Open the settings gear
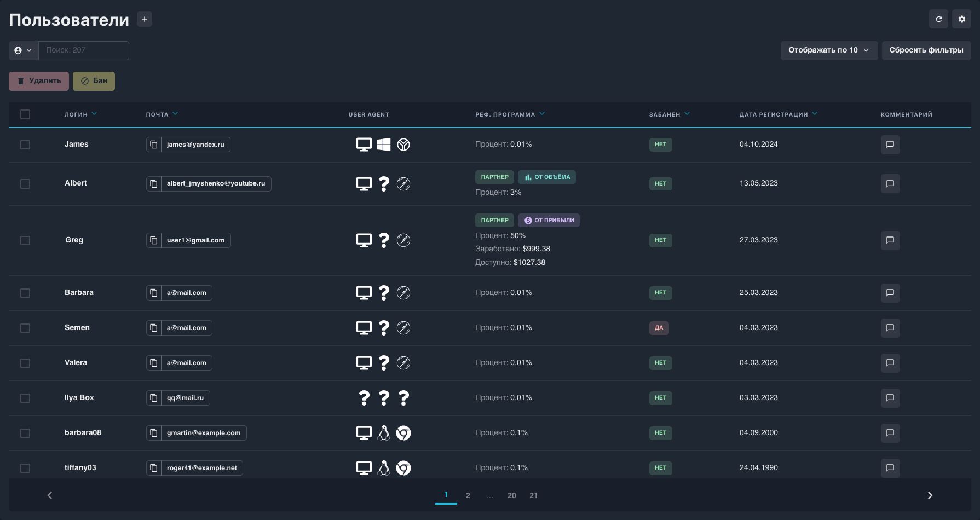This screenshot has height=520, width=980. (x=961, y=19)
